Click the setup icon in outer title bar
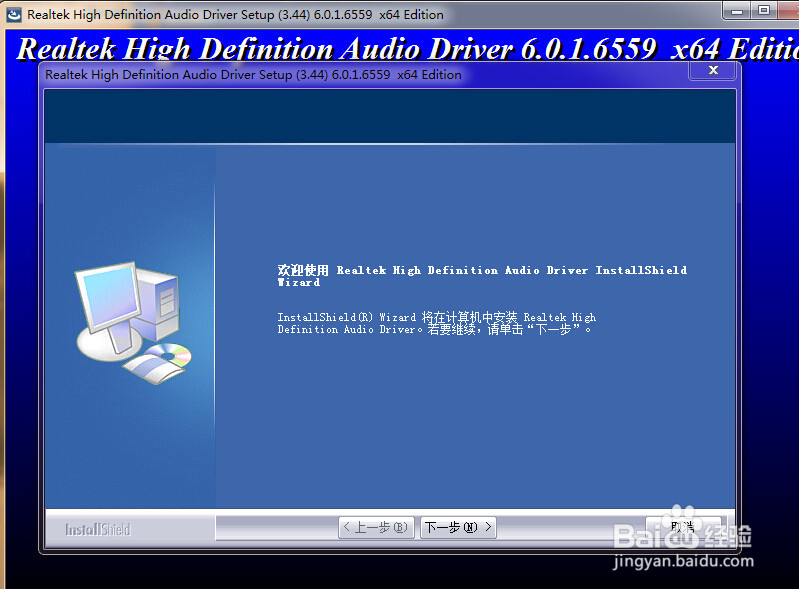 [14, 14]
